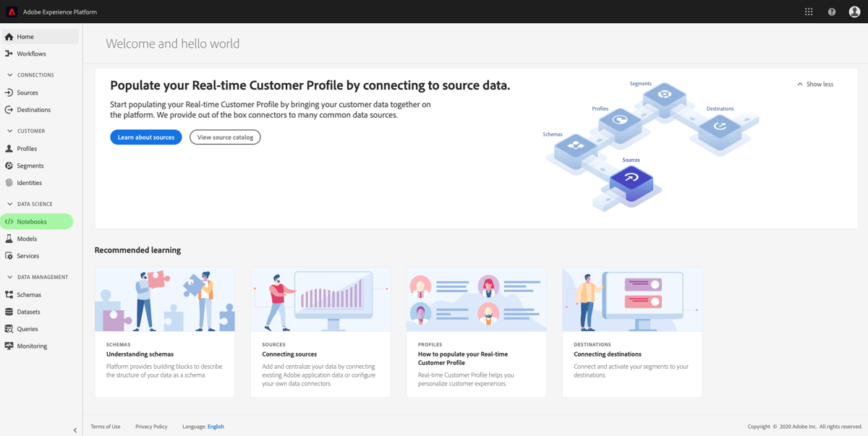Open the app switcher grid icon
The height and width of the screenshot is (436, 868).
[x=808, y=11]
